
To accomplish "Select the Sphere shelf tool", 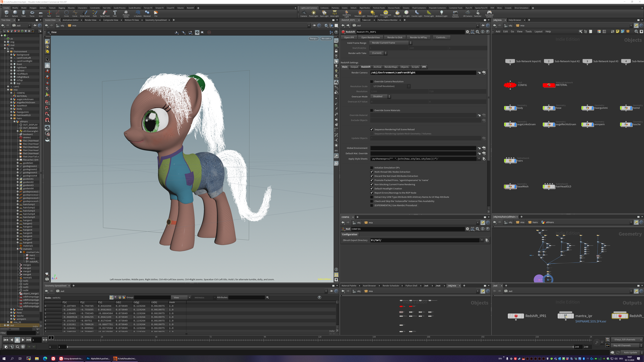I will [x=15, y=13].
